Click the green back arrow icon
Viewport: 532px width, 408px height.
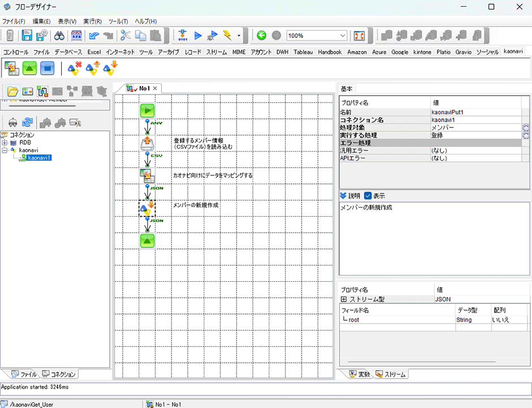coord(261,36)
